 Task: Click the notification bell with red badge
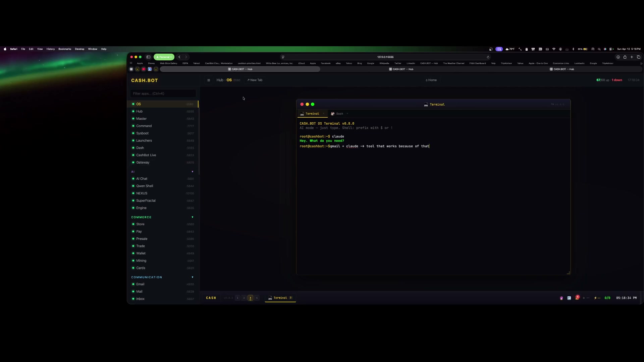(577, 298)
